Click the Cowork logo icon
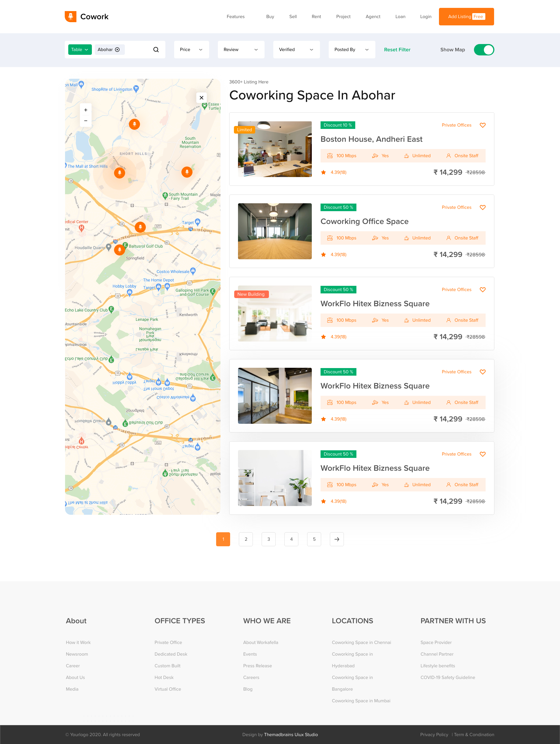The width and height of the screenshot is (560, 744). (71, 17)
